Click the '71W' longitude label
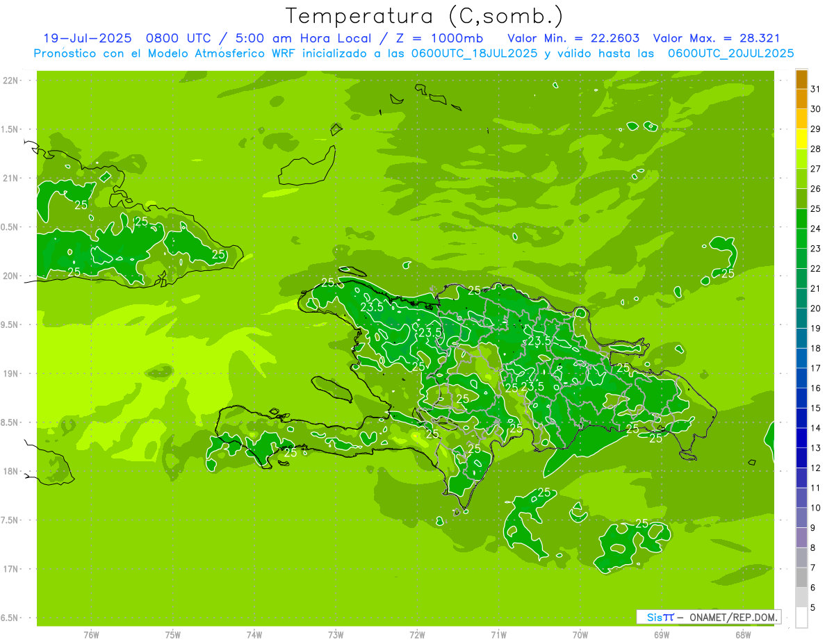 pyautogui.click(x=498, y=635)
